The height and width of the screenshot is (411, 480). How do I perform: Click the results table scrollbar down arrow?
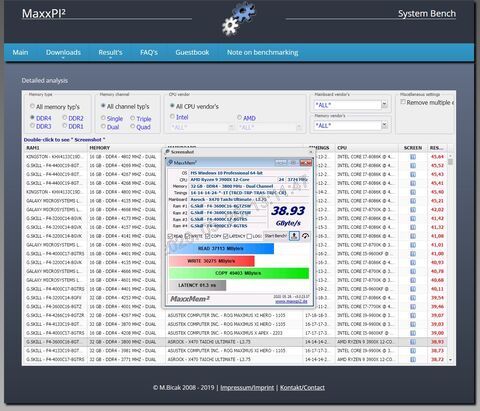click(450, 360)
